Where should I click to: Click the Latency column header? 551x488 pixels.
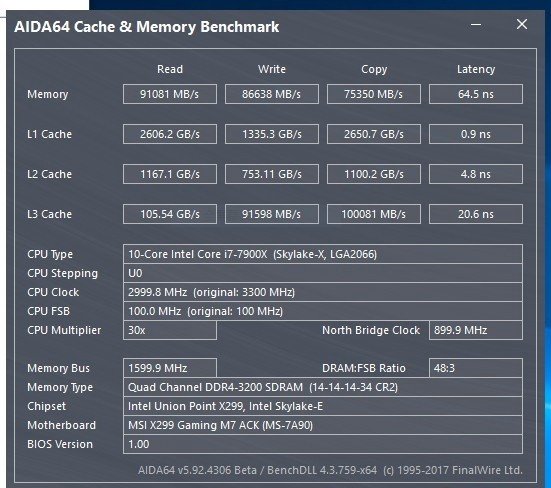coord(476,70)
